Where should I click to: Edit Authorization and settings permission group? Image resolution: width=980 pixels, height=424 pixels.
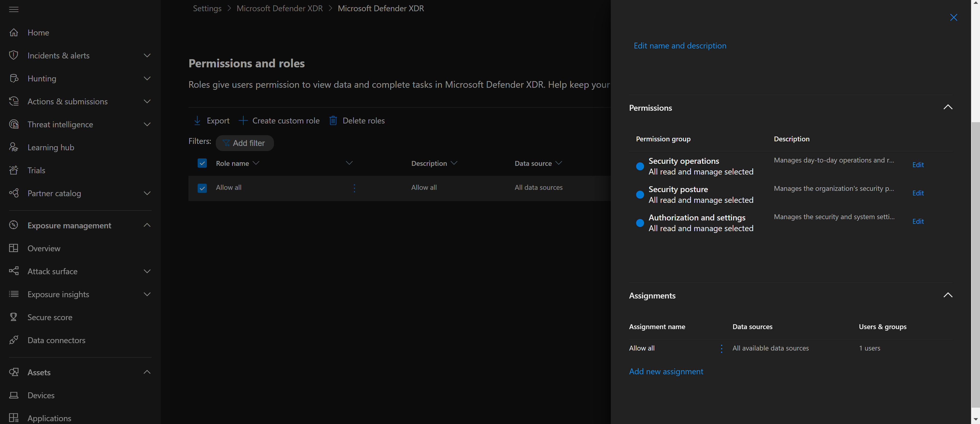918,221
